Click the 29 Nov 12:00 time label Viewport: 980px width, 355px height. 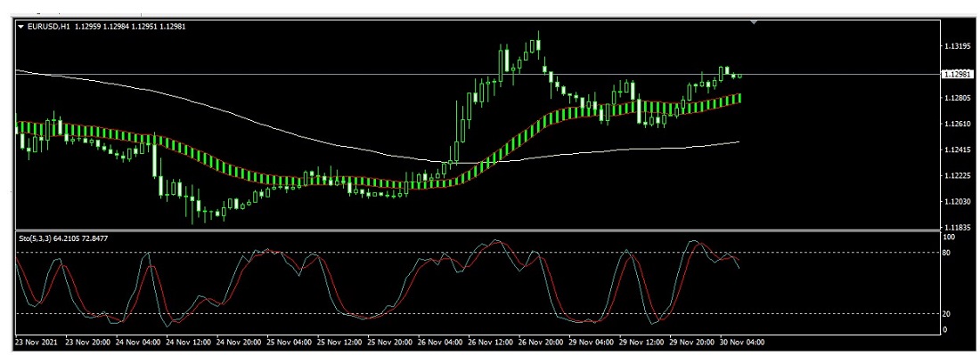[x=640, y=343]
